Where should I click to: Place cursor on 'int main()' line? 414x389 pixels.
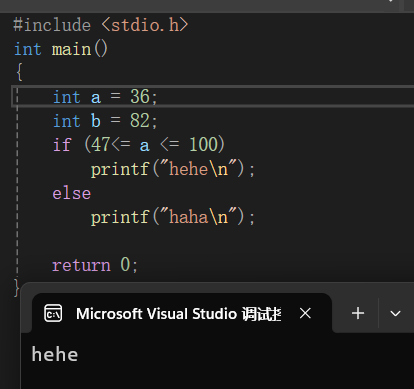61,49
